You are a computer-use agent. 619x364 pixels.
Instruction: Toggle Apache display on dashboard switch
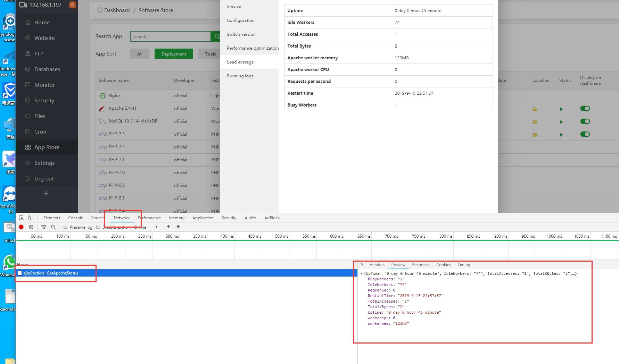click(585, 109)
